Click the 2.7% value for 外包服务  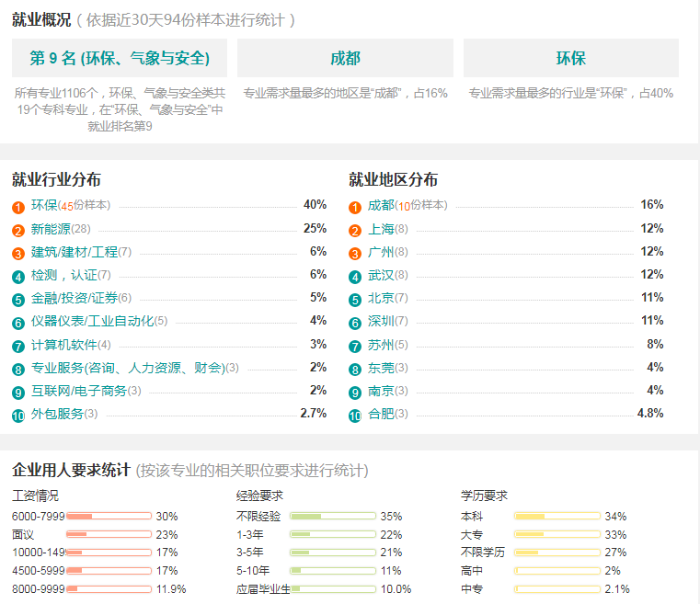[x=314, y=413]
